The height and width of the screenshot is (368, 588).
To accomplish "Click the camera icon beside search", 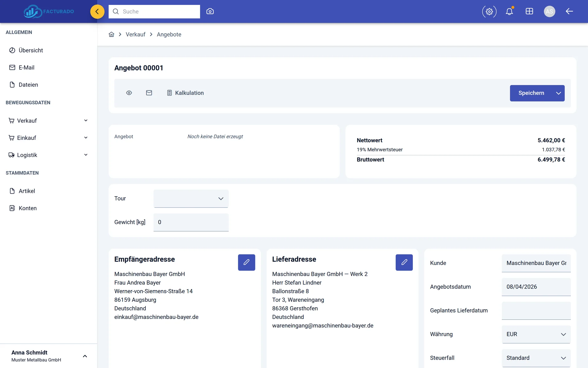I will [210, 11].
